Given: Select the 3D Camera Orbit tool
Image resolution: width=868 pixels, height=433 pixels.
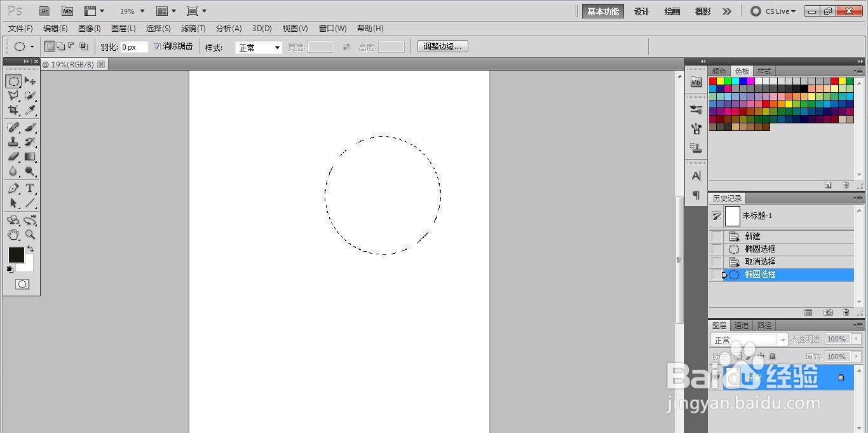Looking at the screenshot, I should pos(30,220).
